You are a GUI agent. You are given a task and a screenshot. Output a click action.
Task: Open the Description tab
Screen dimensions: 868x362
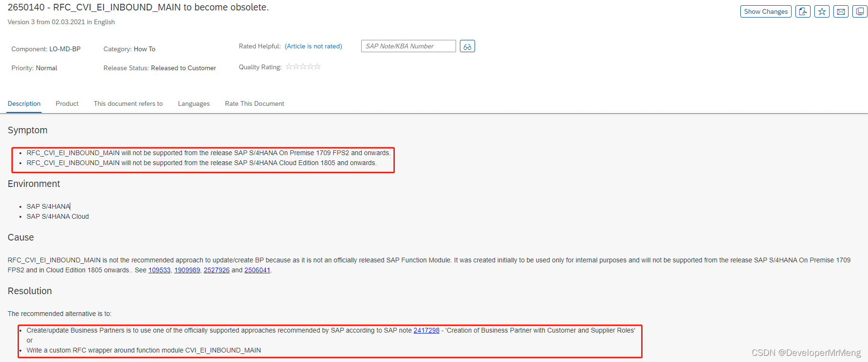click(24, 103)
